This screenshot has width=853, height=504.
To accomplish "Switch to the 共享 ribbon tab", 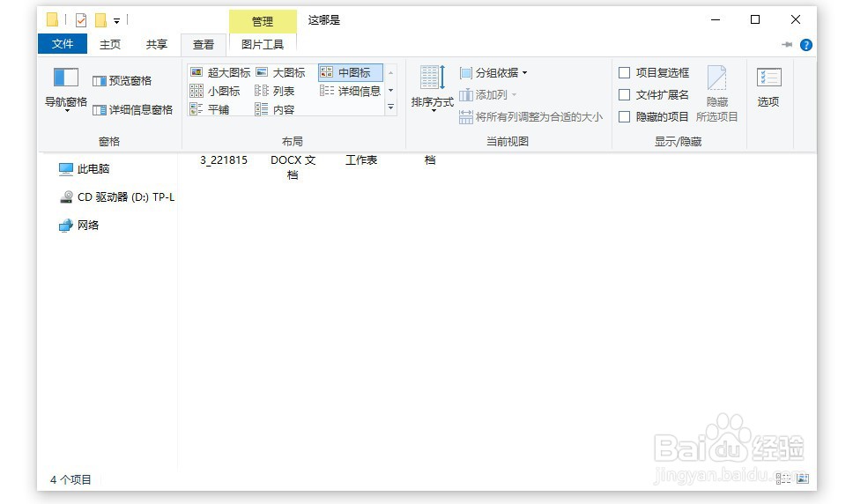I will (x=157, y=45).
